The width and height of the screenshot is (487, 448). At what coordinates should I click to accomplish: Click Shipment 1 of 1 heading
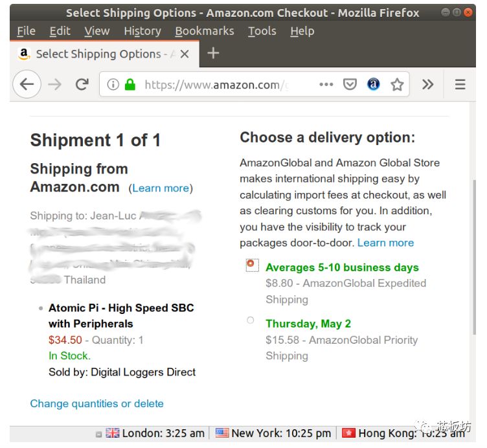coord(95,140)
